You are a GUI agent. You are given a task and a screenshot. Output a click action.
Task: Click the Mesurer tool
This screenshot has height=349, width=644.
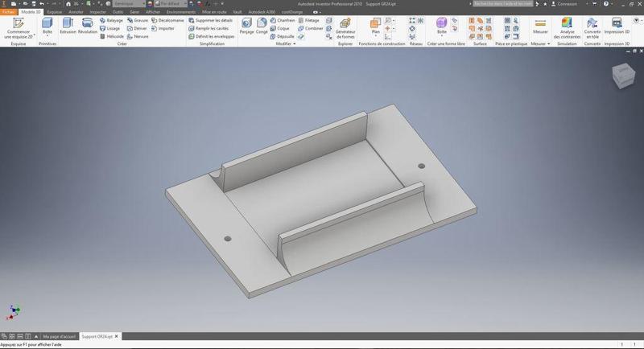tap(540, 26)
